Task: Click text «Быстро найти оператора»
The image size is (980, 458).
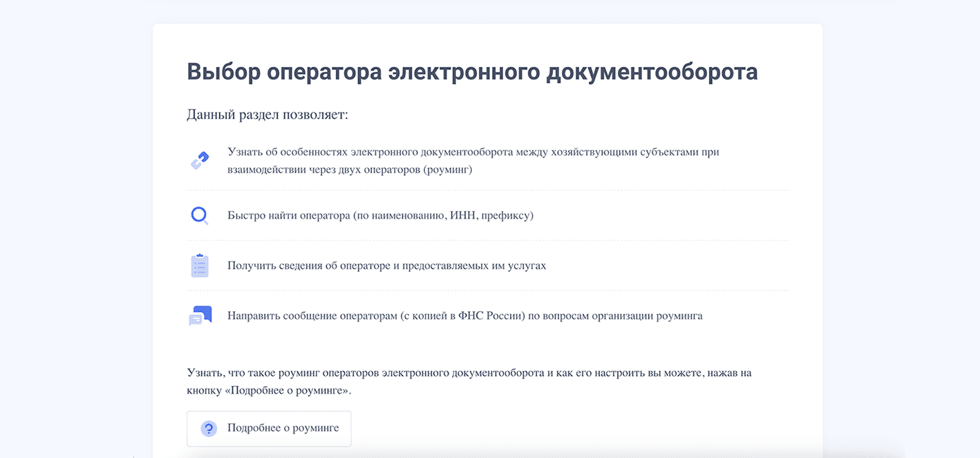Action: pyautogui.click(x=289, y=215)
